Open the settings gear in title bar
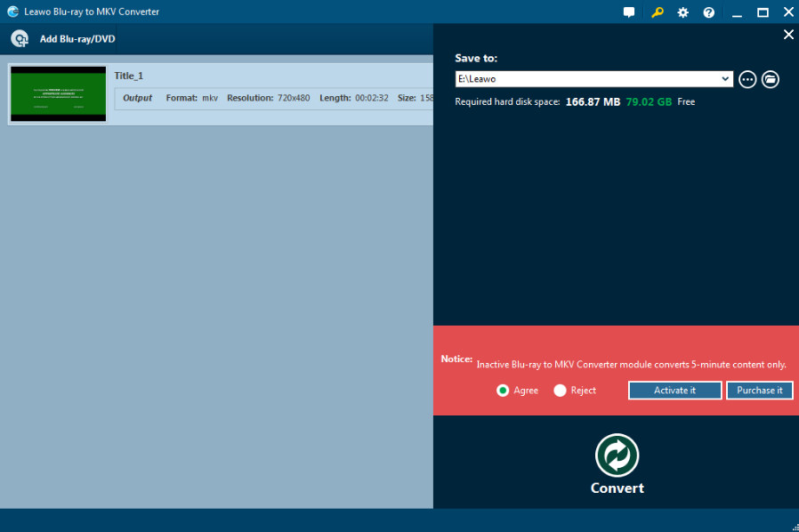The image size is (799, 532). (682, 12)
